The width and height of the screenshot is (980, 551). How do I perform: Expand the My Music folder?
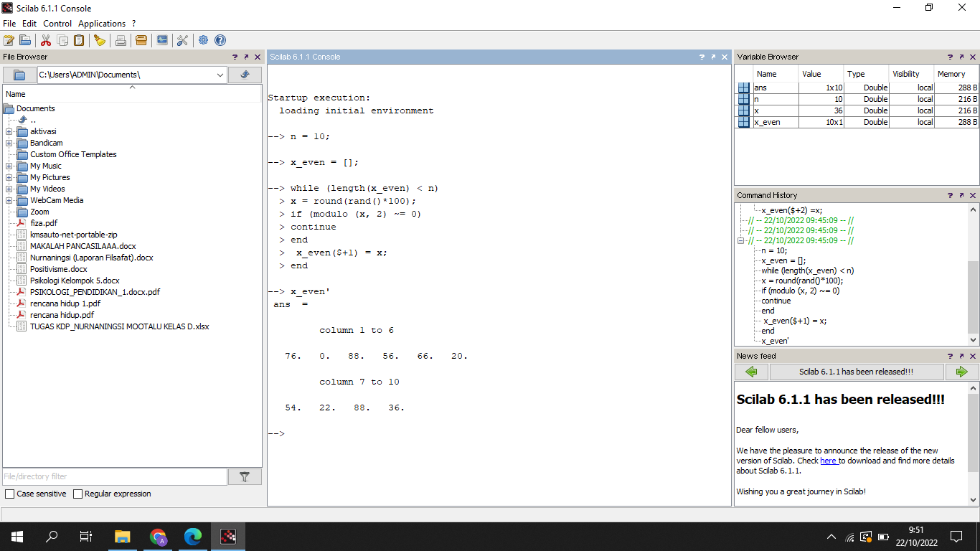point(9,166)
